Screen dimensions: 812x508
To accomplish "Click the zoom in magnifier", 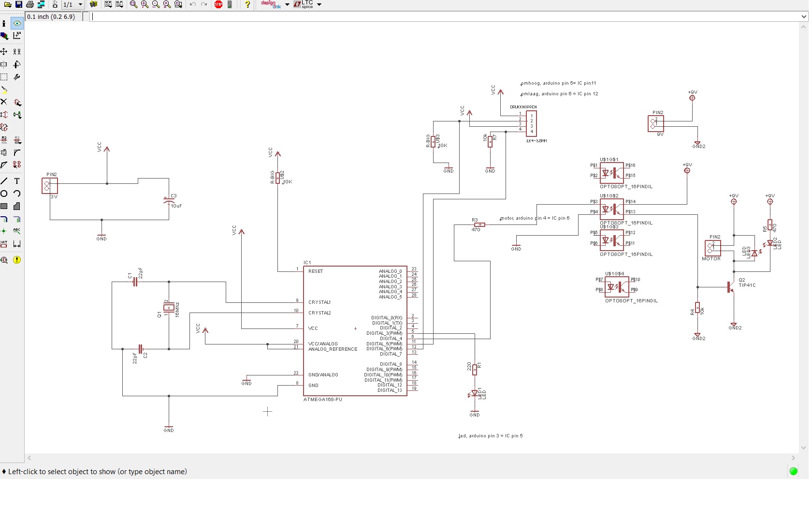I will [x=145, y=4].
